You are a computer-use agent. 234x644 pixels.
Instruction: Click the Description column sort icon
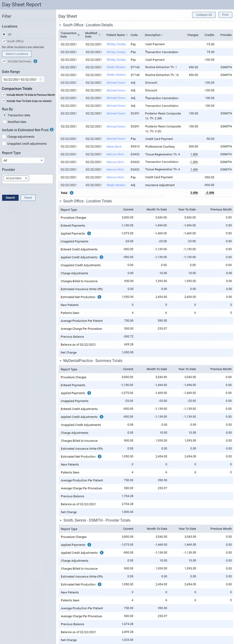pyautogui.click(x=162, y=35)
